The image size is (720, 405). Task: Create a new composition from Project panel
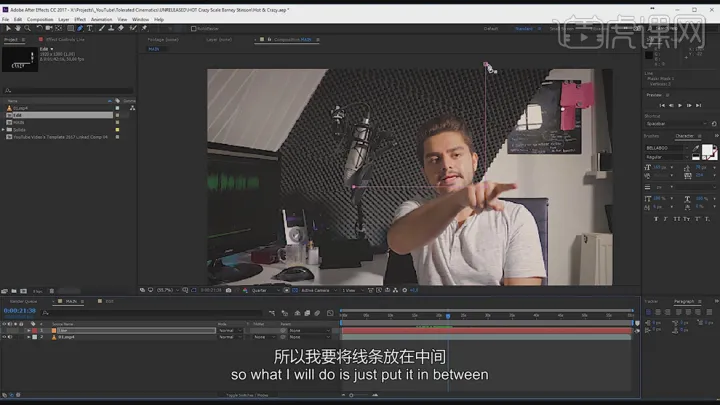(23, 291)
